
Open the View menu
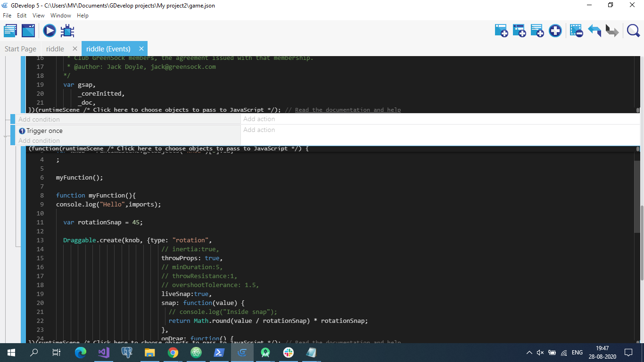39,16
